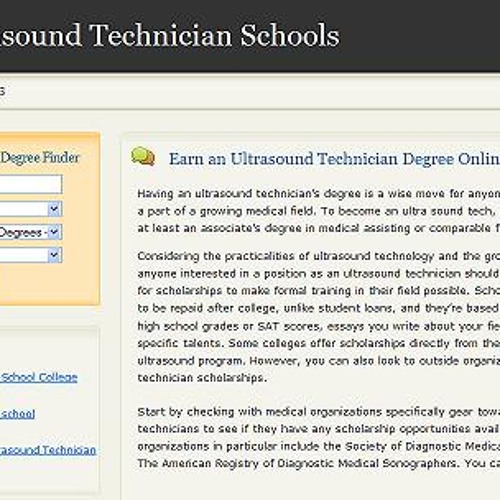Open the Ultrasound Technician sidebar link
Viewport: 500px width, 500px height.
pyautogui.click(x=48, y=450)
